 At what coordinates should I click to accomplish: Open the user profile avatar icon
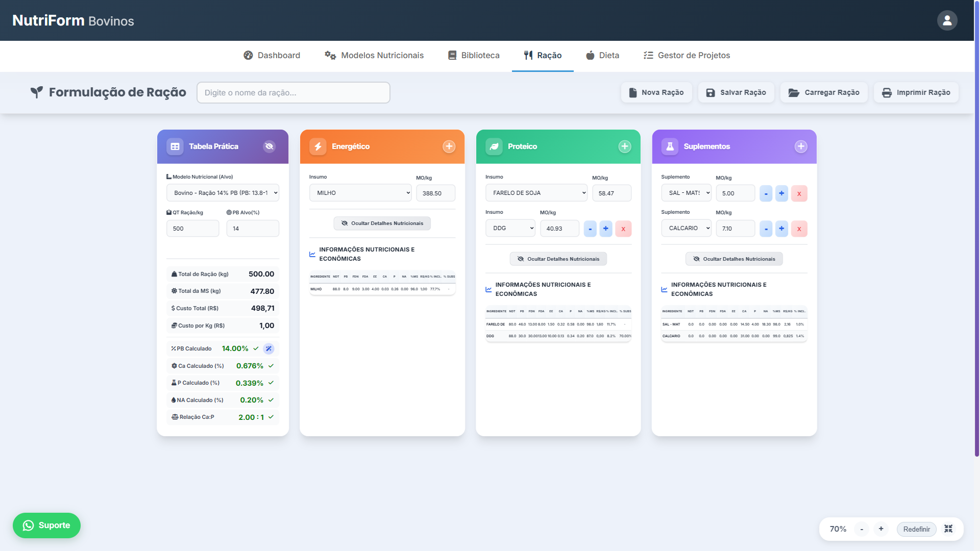(947, 20)
